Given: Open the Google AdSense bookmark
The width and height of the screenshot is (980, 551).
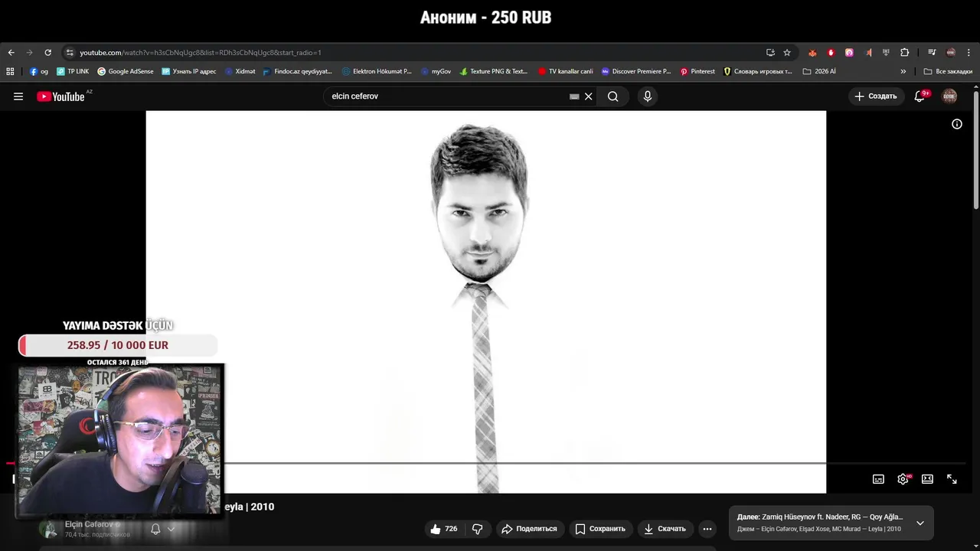Looking at the screenshot, I should [126, 71].
